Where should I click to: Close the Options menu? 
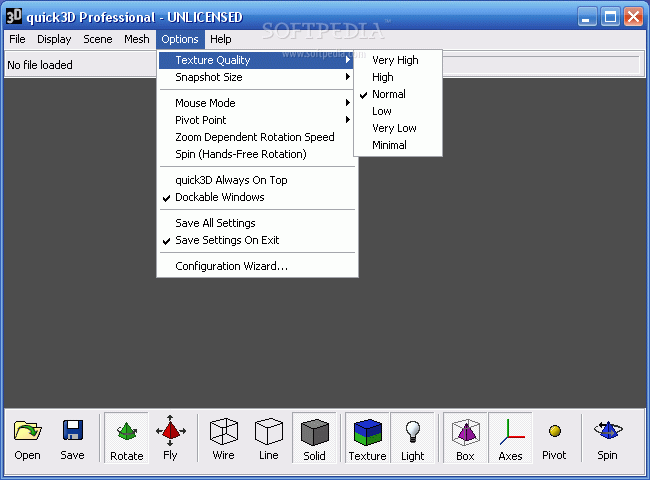pos(180,39)
